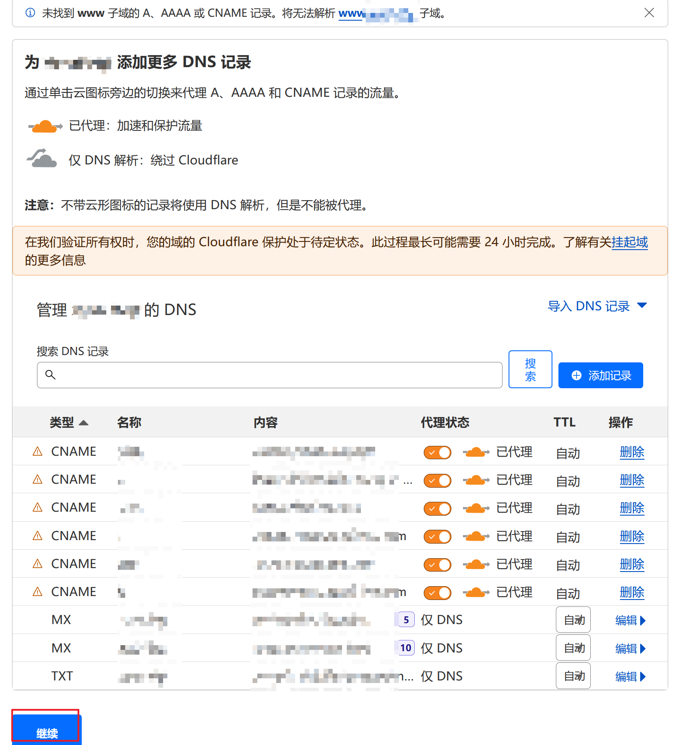
Task: Click the gray DNS-only cloud icon in legend
Action: tap(42, 158)
